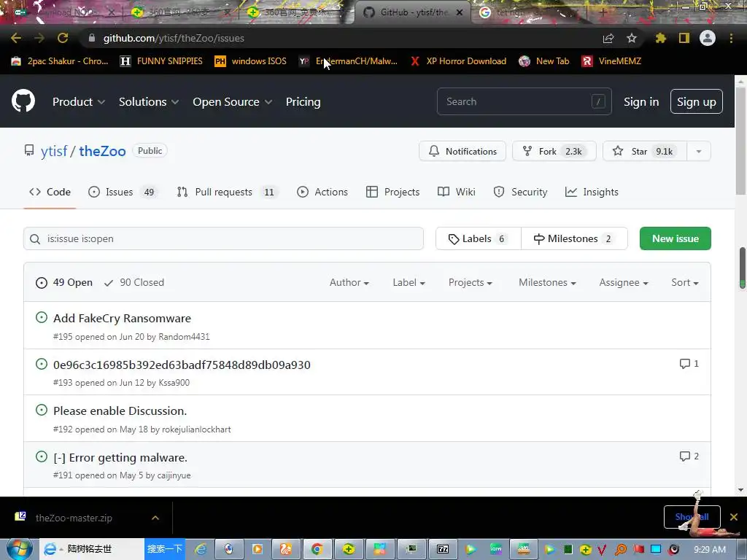The image size is (747, 560).
Task: Click the GitHub Octocat logo
Action: (23, 101)
